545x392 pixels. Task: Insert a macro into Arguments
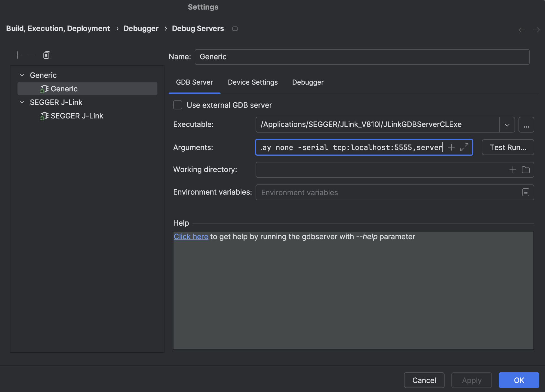[x=451, y=147]
